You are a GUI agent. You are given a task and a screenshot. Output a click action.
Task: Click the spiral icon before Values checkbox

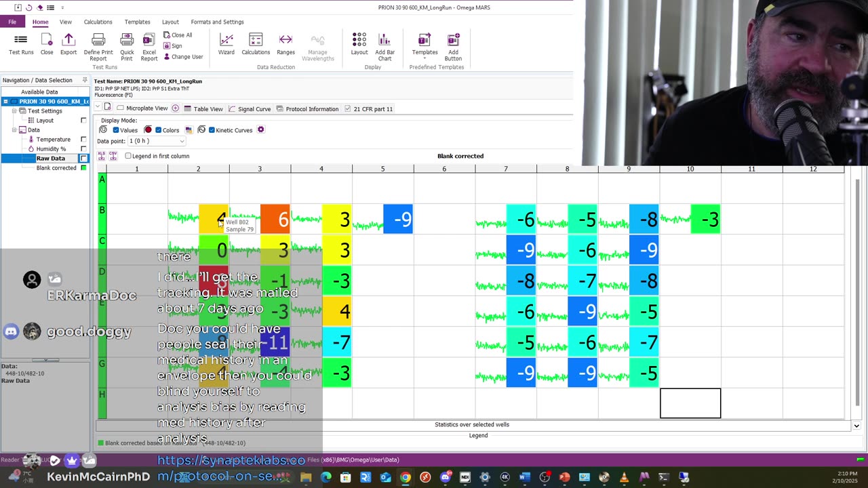[103, 130]
